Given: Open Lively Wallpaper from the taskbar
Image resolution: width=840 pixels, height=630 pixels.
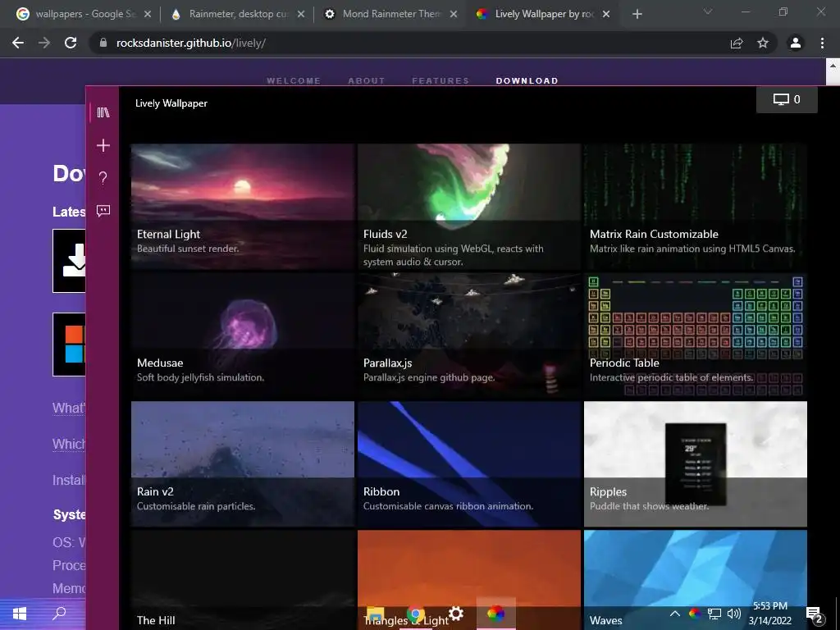Looking at the screenshot, I should (495, 614).
